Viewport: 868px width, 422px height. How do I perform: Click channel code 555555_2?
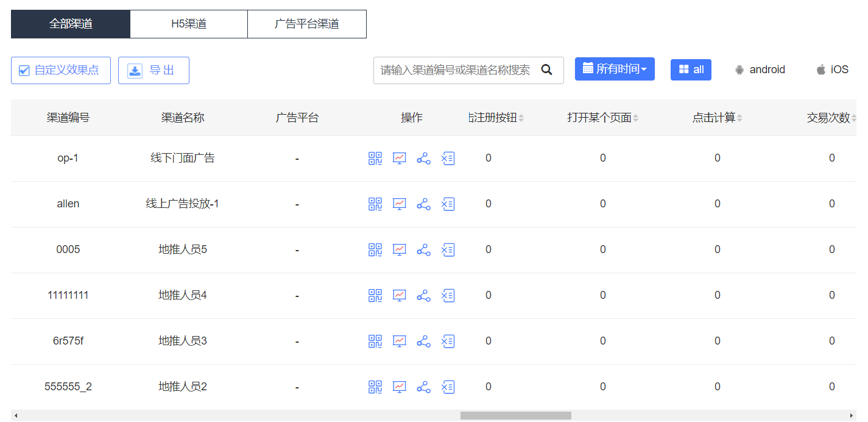click(68, 387)
